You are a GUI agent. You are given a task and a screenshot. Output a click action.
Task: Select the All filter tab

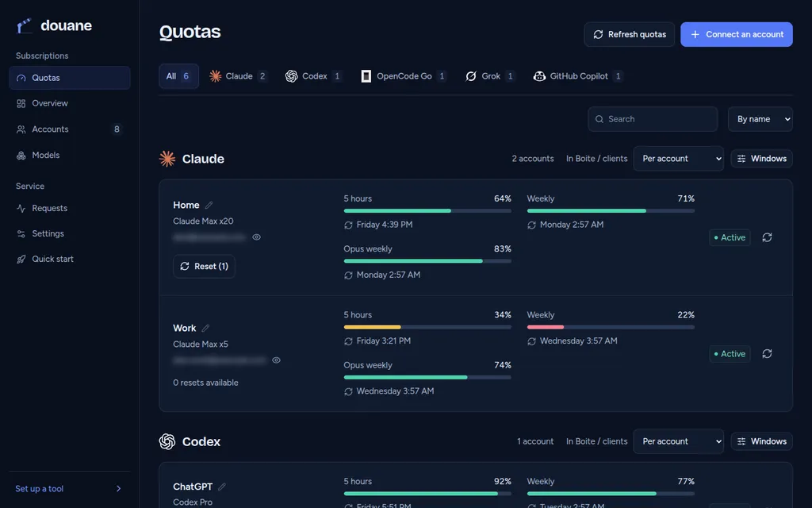point(178,76)
